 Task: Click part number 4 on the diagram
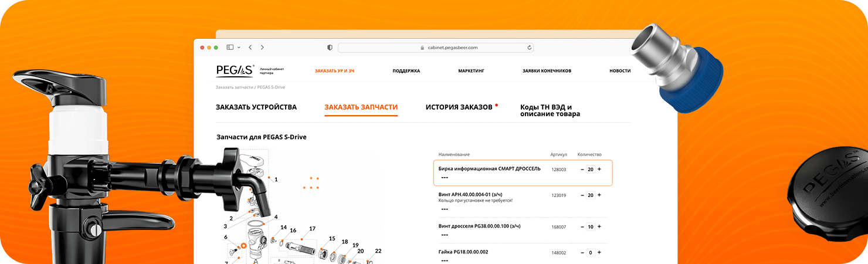click(276, 216)
